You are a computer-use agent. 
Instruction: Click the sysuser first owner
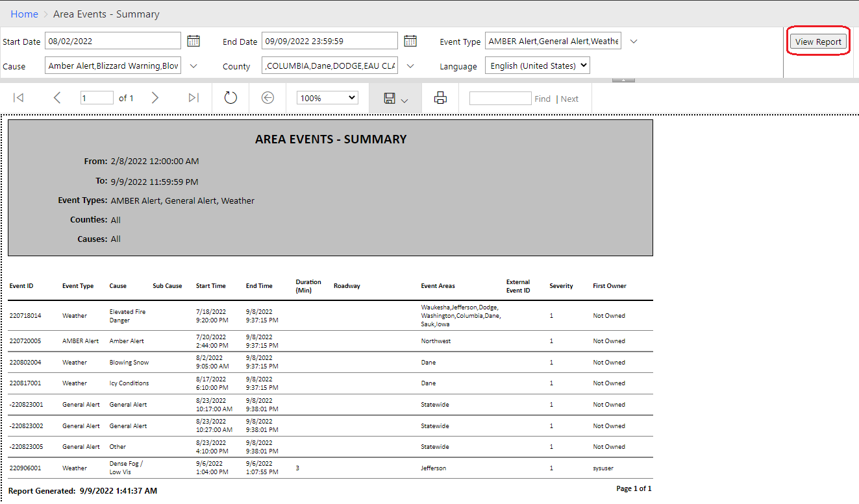(x=603, y=468)
